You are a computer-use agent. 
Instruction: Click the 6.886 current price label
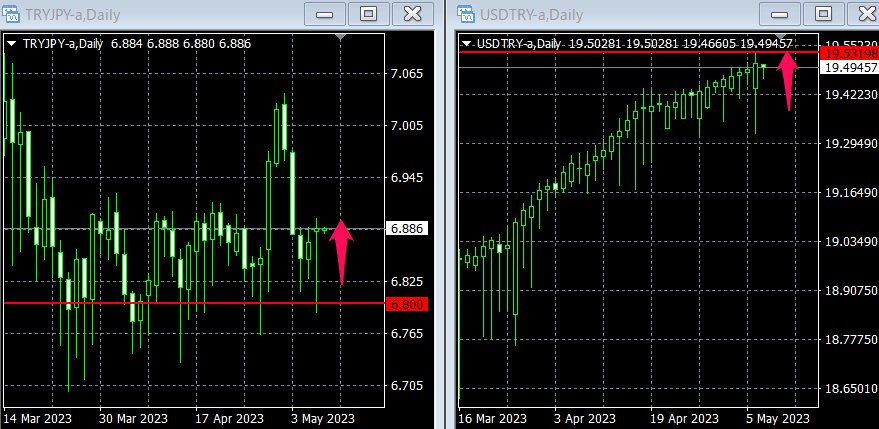click(407, 229)
